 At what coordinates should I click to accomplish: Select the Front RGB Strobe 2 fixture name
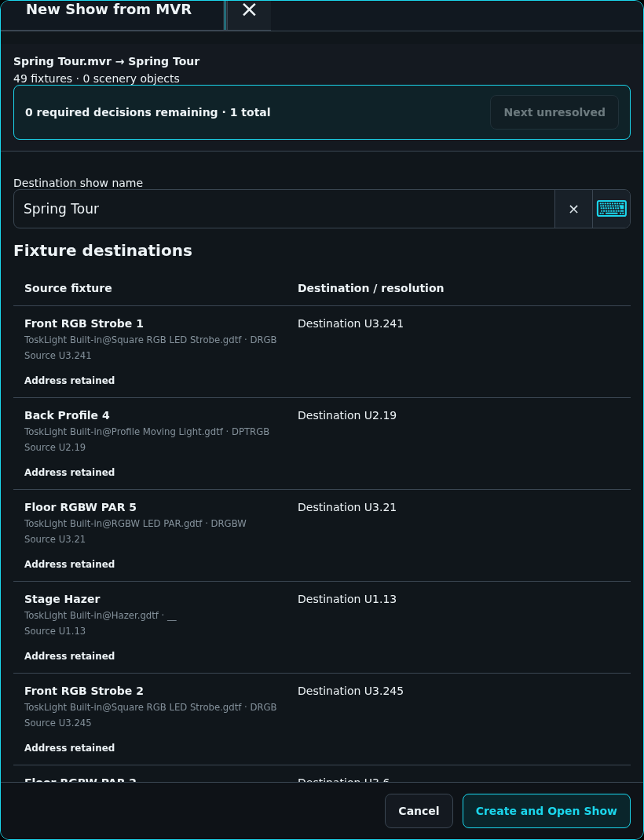pyautogui.click(x=83, y=691)
